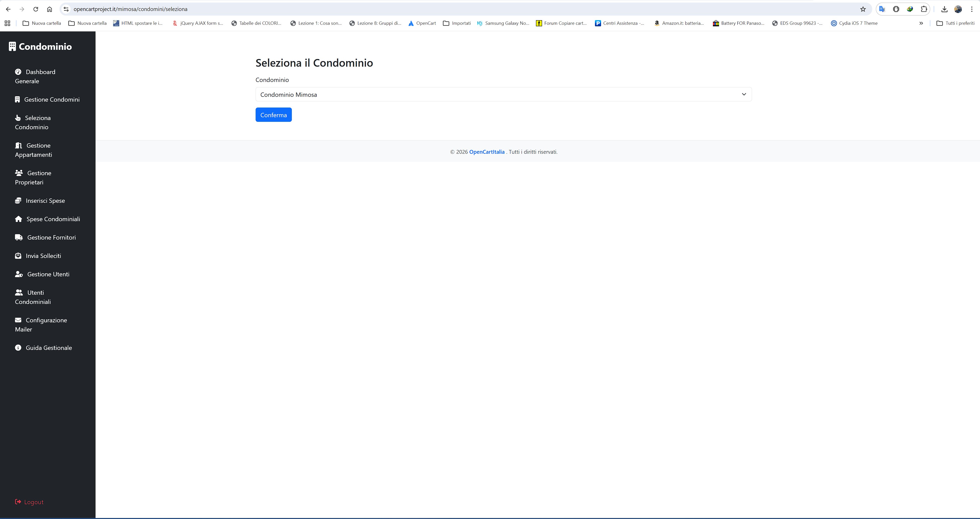This screenshot has width=980, height=519.
Task: Open Configurazione Mailer envelope icon
Action: [x=19, y=320]
